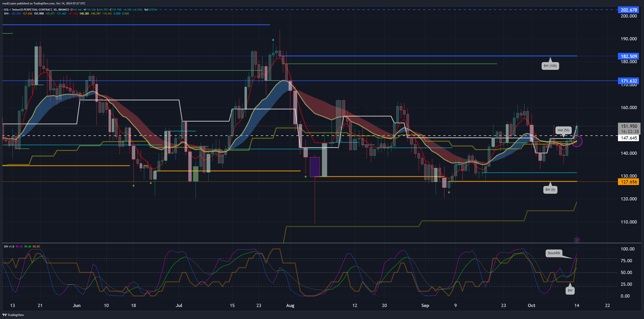Click the green up arrow under the June 18 candle
This screenshot has height=319, width=644.
[x=133, y=186]
